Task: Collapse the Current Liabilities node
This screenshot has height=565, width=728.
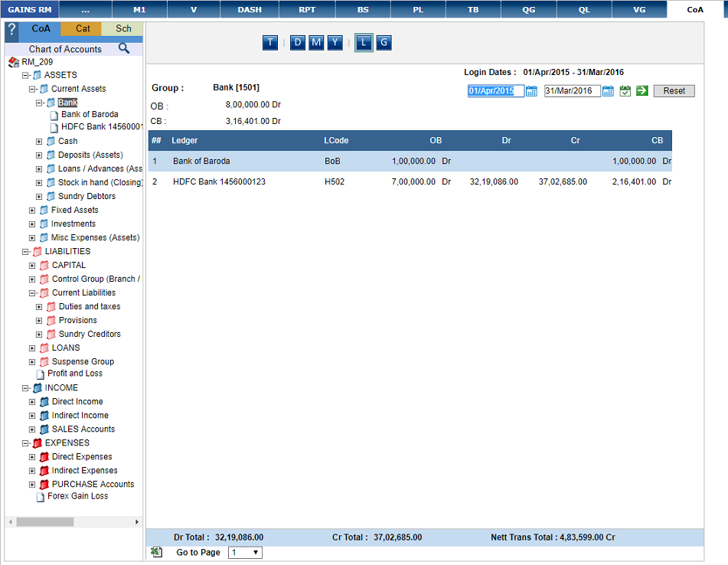Action: pyautogui.click(x=32, y=293)
